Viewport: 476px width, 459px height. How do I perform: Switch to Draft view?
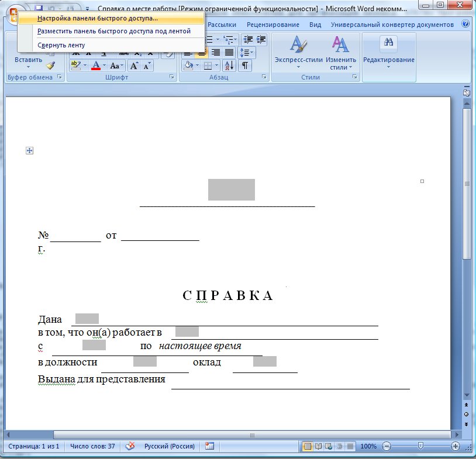[350, 446]
